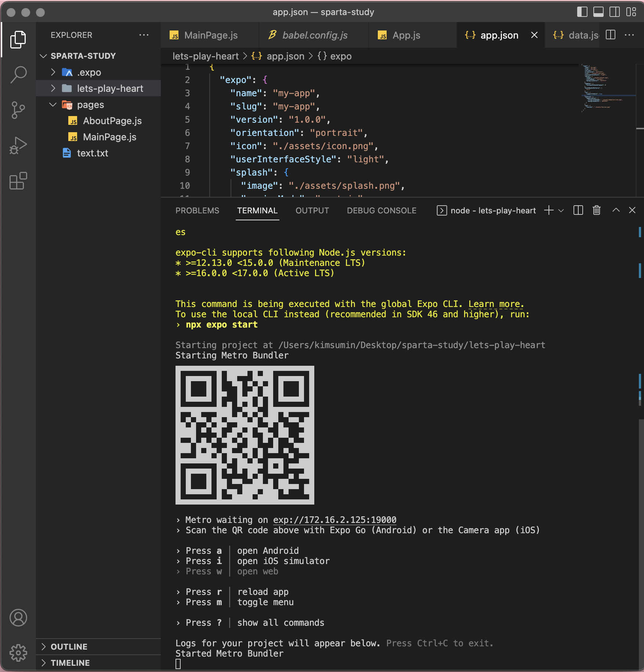Click the "1.0.0" version value in editor

point(307,120)
